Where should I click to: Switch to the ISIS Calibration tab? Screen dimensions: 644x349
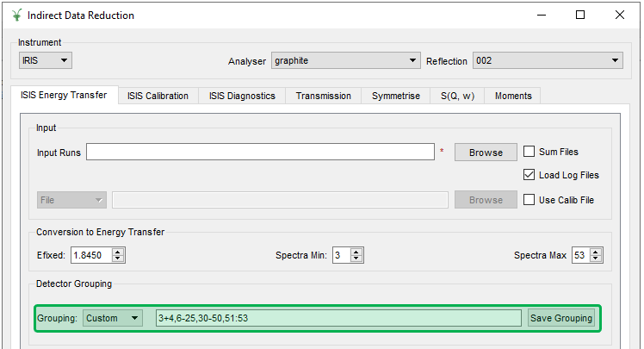[x=158, y=96]
